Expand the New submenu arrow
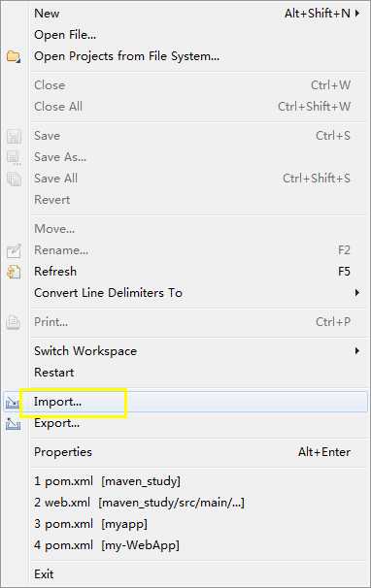371x588 pixels. [x=357, y=14]
